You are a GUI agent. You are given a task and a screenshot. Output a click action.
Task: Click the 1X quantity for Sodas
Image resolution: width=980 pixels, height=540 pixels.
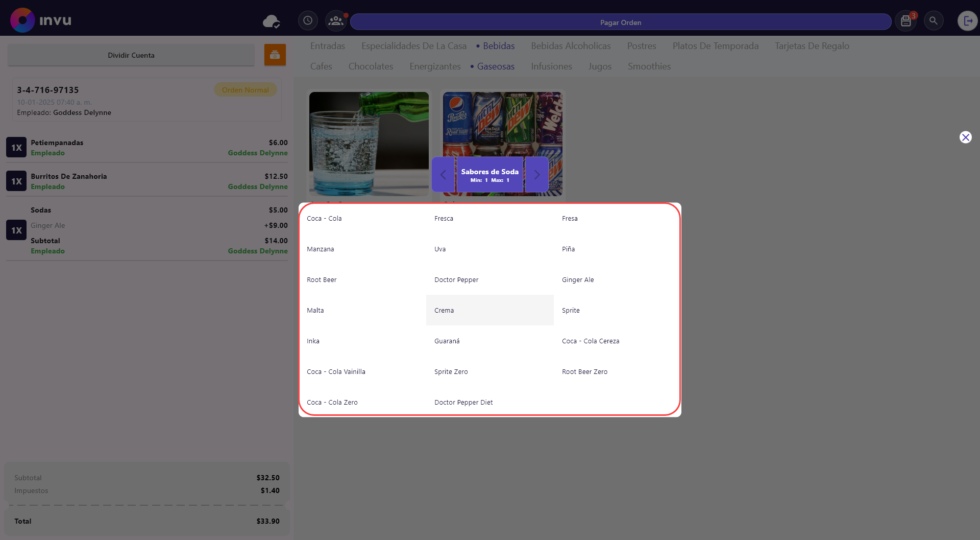[x=16, y=230]
